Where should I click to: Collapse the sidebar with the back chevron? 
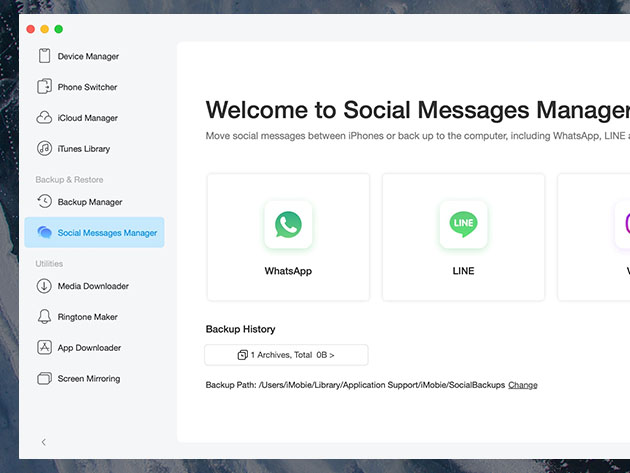point(43,442)
